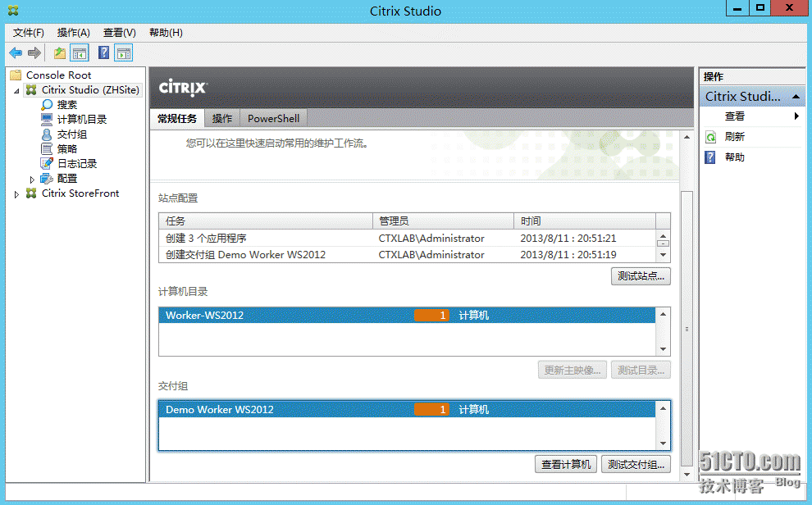812x505 pixels.
Task: Sort by the 时间 column header
Action: (x=585, y=221)
